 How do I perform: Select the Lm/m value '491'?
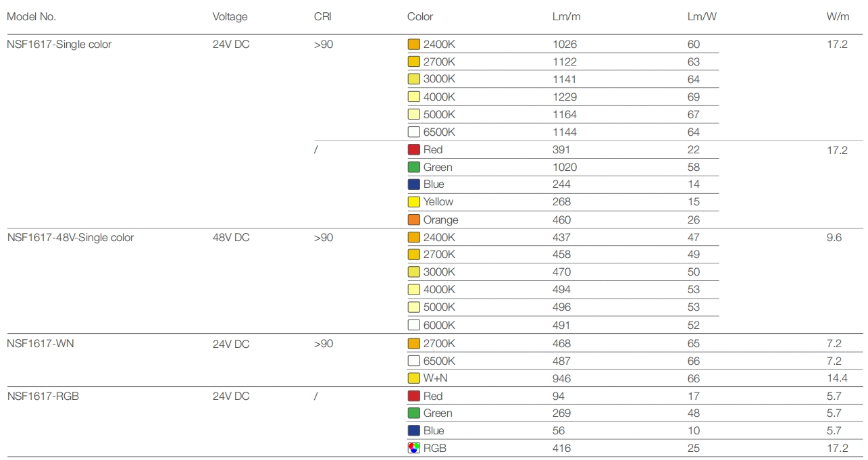coord(561,326)
